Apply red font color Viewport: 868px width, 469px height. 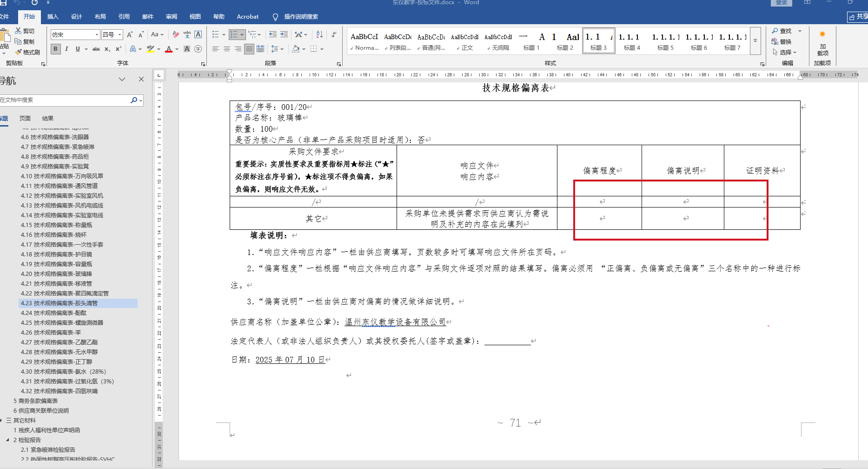[169, 49]
